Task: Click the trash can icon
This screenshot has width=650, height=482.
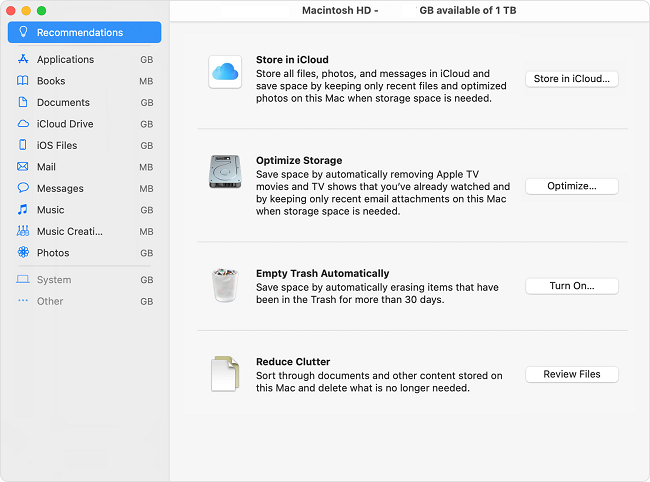Action: (225, 285)
